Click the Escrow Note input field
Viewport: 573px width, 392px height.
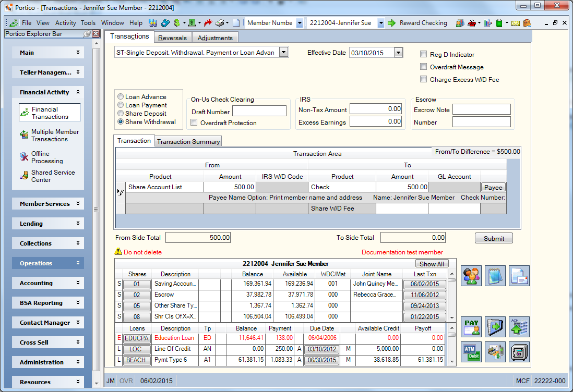[481, 109]
